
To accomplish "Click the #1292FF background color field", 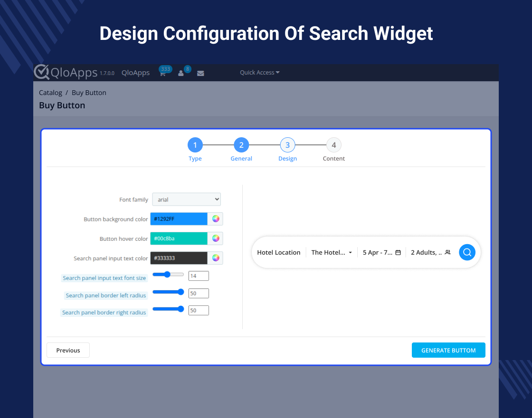I will click(x=179, y=219).
